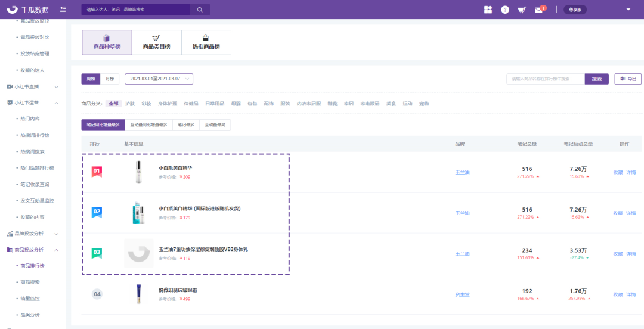Open 热门内容 in sidebar

30,119
